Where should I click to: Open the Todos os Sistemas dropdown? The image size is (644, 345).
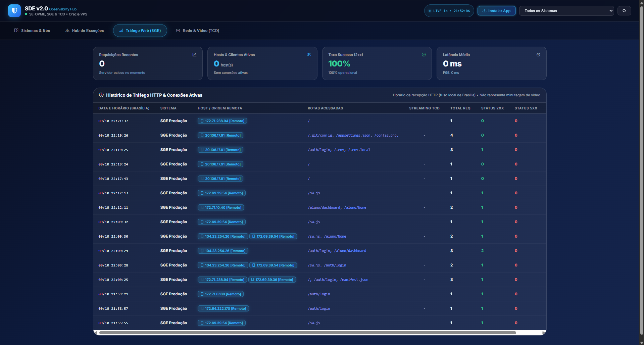567,11
